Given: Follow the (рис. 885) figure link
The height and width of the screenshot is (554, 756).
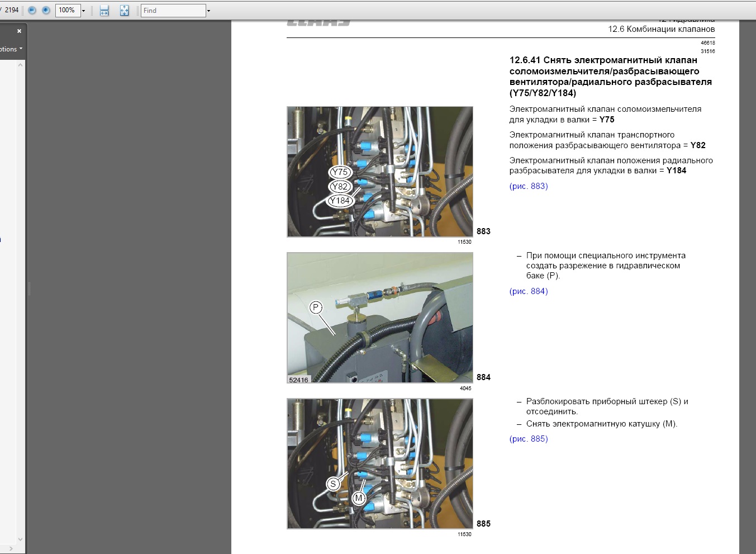Looking at the screenshot, I should 529,439.
